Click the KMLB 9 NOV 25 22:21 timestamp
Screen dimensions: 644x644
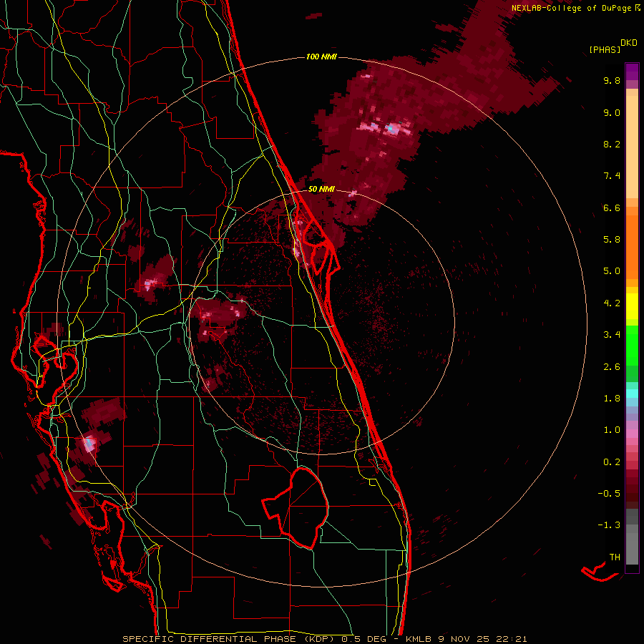coord(466,639)
